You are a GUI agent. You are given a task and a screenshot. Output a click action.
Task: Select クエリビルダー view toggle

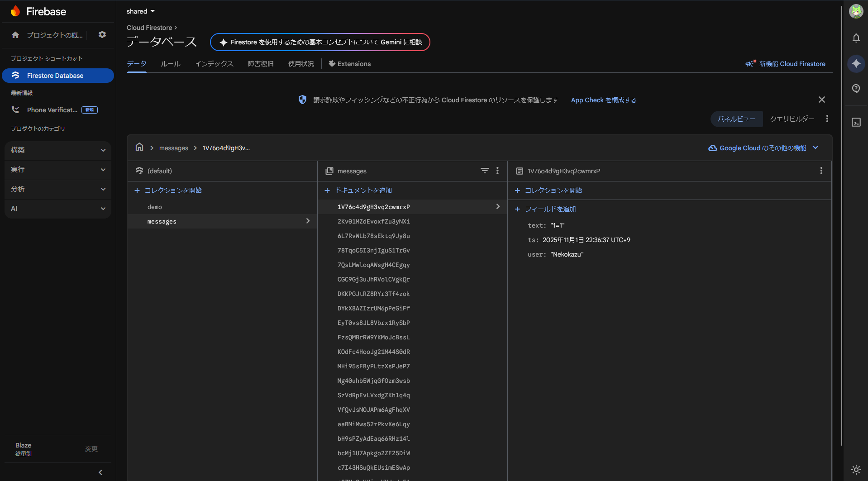pos(792,119)
